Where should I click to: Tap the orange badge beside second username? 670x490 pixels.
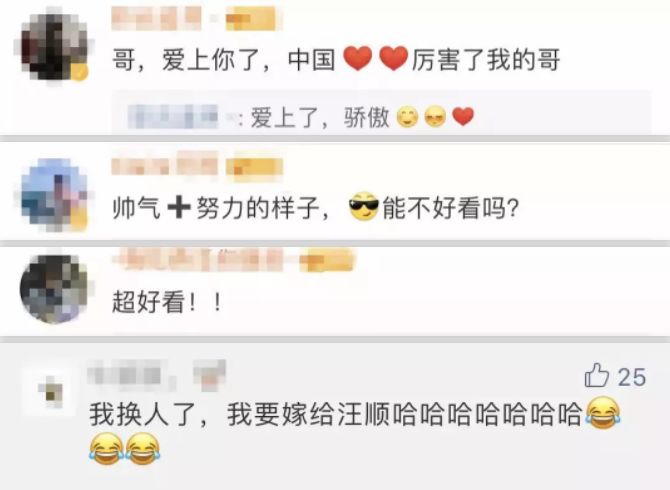click(x=254, y=167)
